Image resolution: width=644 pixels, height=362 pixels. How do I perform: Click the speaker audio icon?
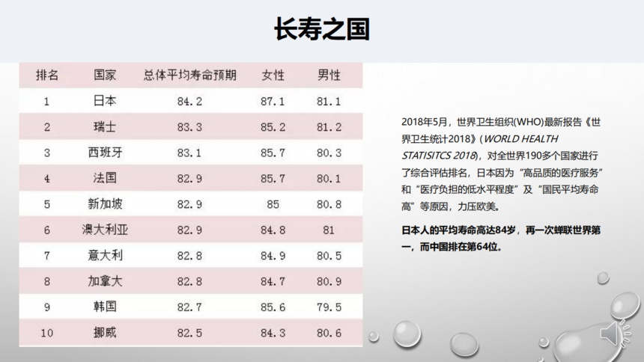[615, 334]
